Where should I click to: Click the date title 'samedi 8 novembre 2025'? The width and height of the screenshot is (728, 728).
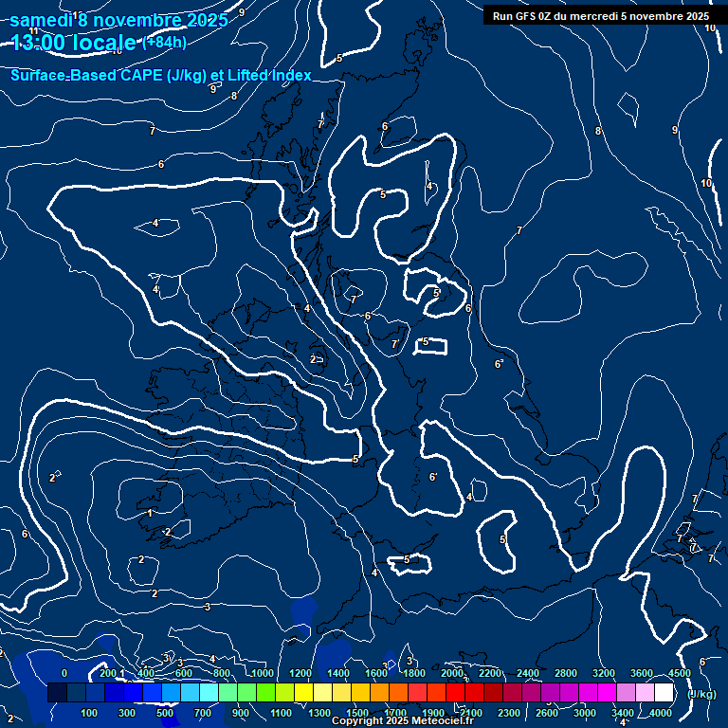(x=118, y=20)
